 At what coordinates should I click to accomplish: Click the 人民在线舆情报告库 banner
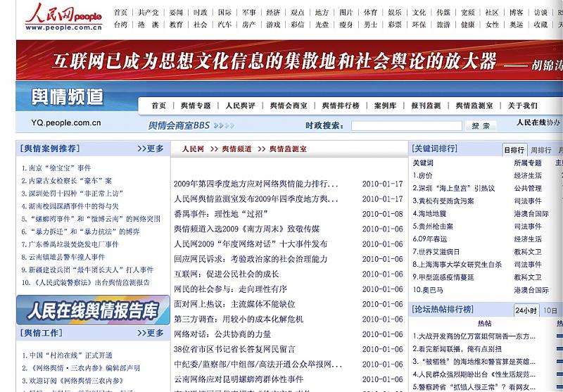point(93,310)
